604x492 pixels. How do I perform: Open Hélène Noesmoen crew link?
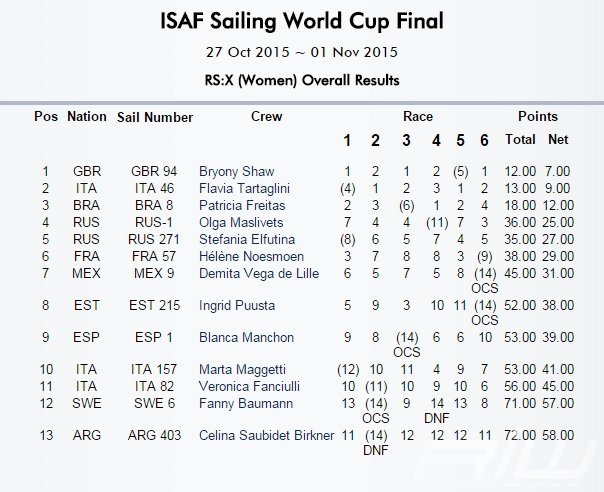coord(251,256)
